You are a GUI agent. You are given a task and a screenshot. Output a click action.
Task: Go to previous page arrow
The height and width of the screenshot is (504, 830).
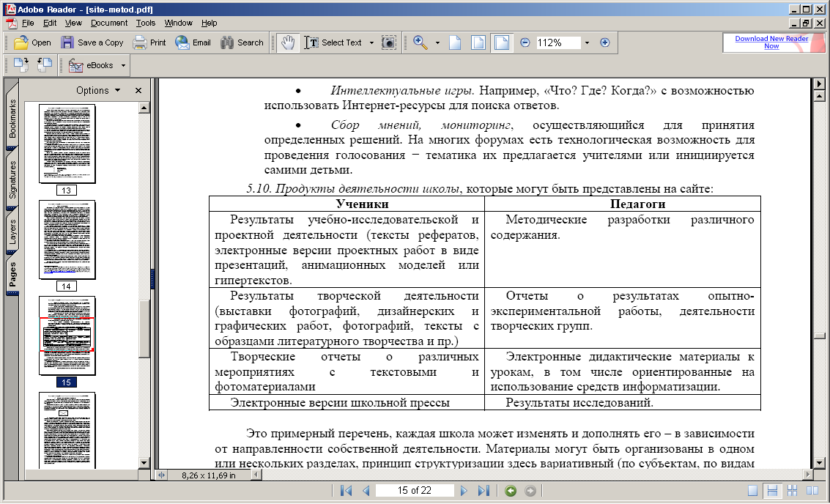366,491
